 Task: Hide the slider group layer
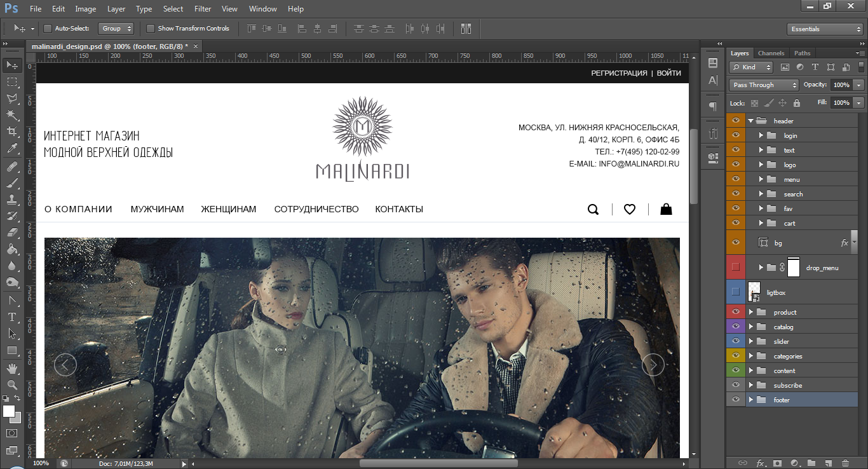click(x=736, y=341)
